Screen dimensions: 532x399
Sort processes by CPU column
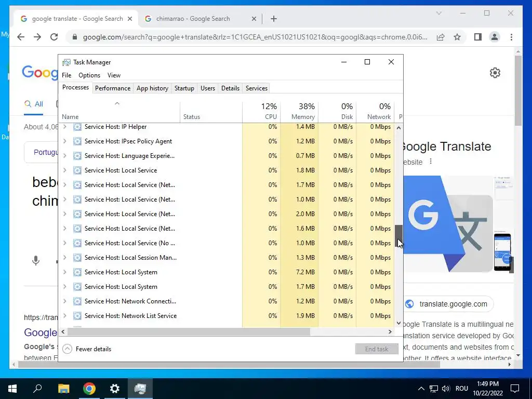coord(262,112)
